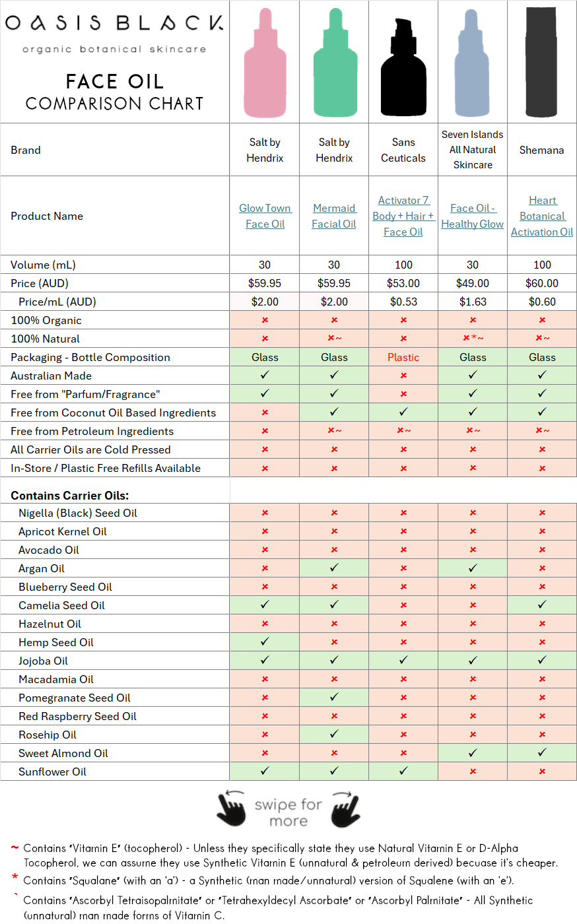Click the '$0.60' price per mL cell
577x924 pixels.
pos(542,302)
